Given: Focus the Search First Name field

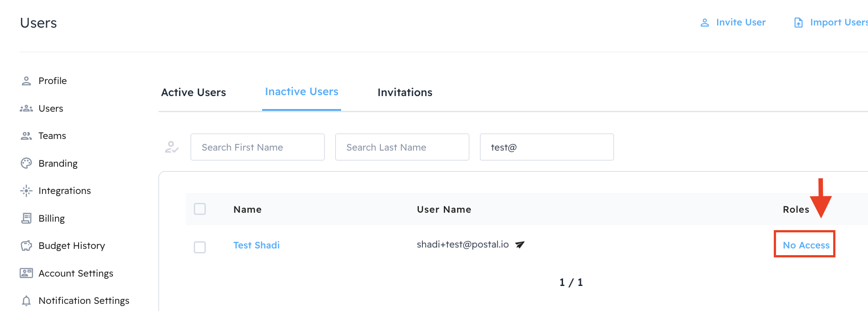Looking at the screenshot, I should (257, 147).
